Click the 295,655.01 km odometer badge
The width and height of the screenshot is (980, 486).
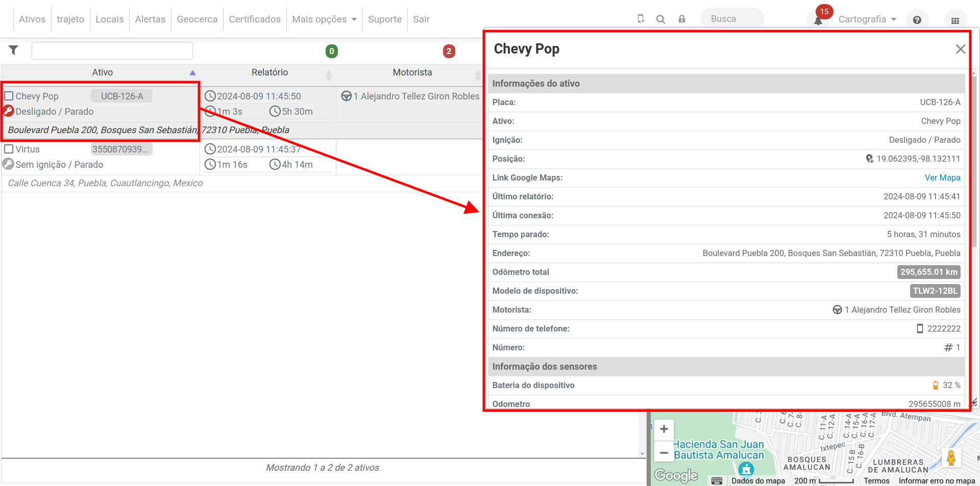928,272
